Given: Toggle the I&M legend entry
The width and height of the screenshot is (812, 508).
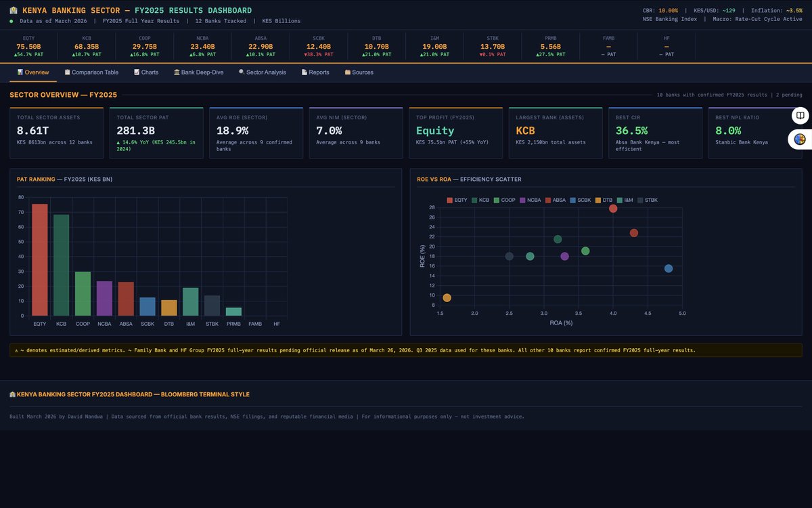Looking at the screenshot, I should [625, 200].
